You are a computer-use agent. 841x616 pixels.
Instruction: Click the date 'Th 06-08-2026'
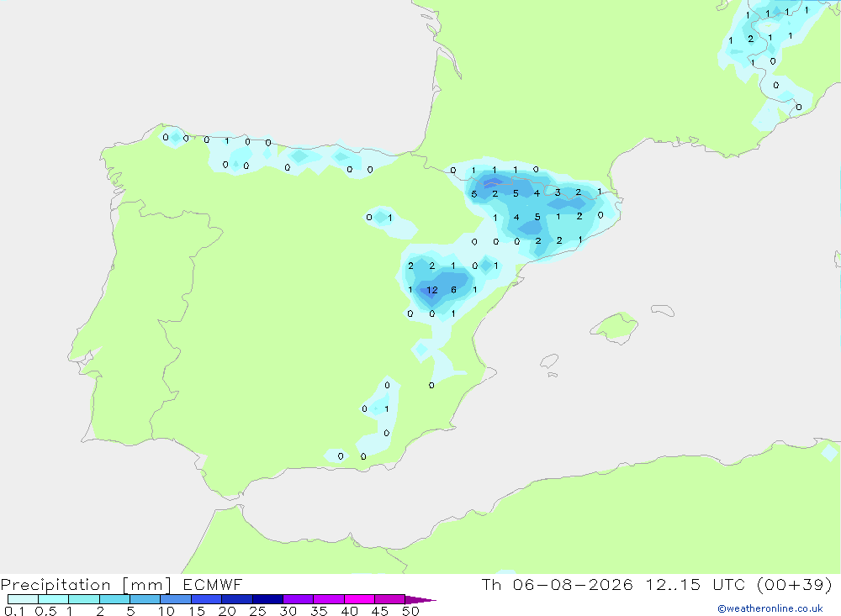(557, 584)
